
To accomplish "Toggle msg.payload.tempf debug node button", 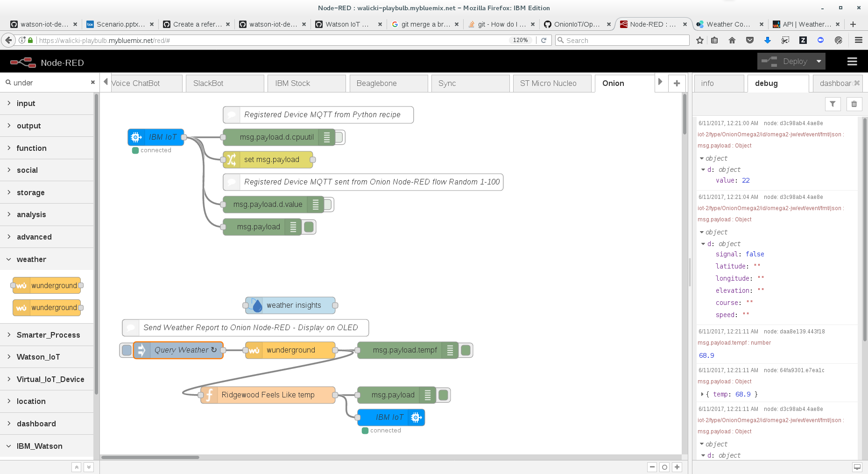I will 466,350.
